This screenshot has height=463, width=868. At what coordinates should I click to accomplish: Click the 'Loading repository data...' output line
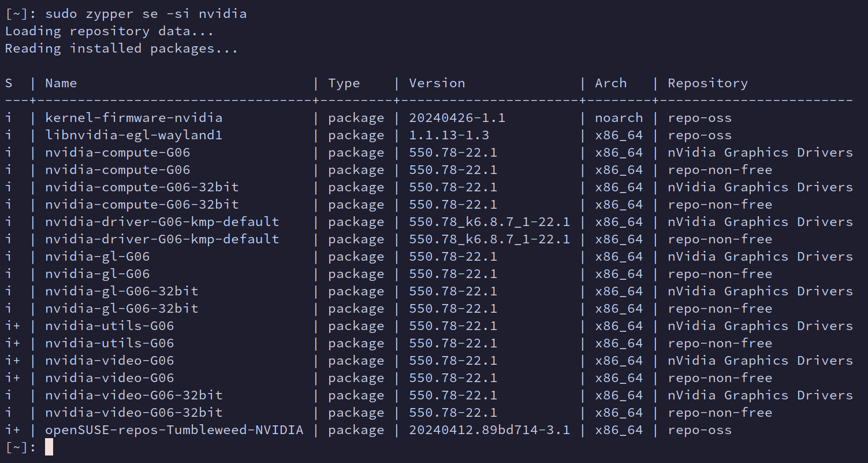coord(109,31)
